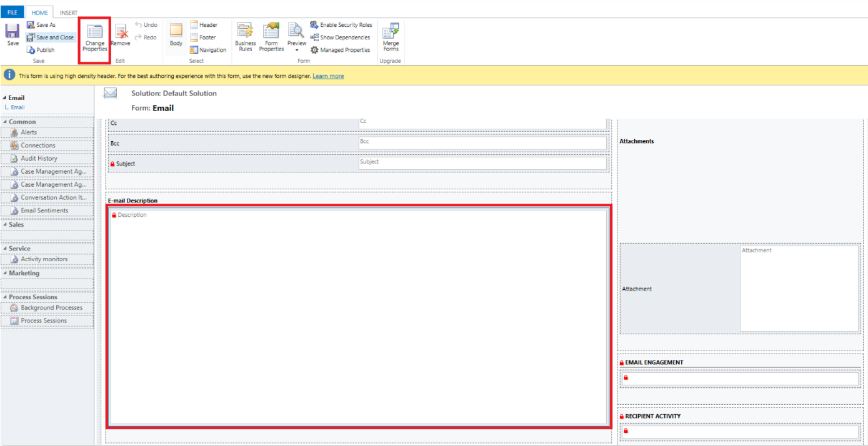The width and height of the screenshot is (868, 446).
Task: Click the Learn more link
Action: coord(328,76)
